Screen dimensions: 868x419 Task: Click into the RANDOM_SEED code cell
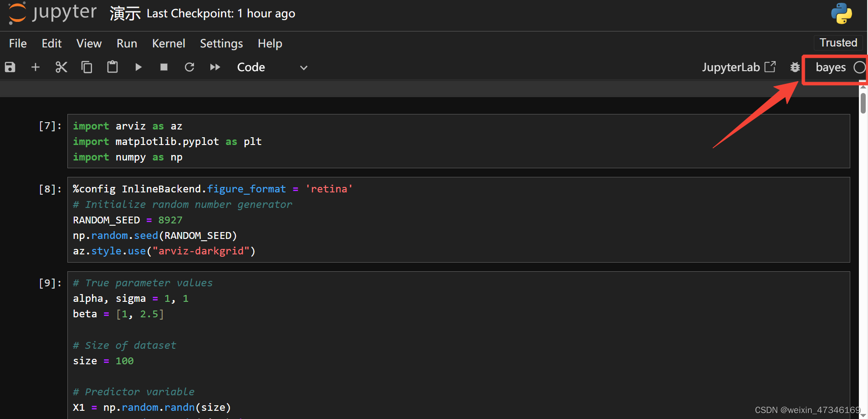[459, 220]
